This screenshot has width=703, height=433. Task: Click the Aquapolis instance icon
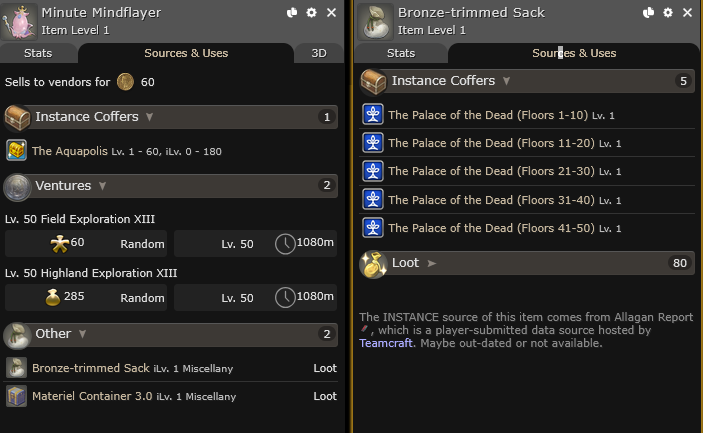(x=16, y=151)
